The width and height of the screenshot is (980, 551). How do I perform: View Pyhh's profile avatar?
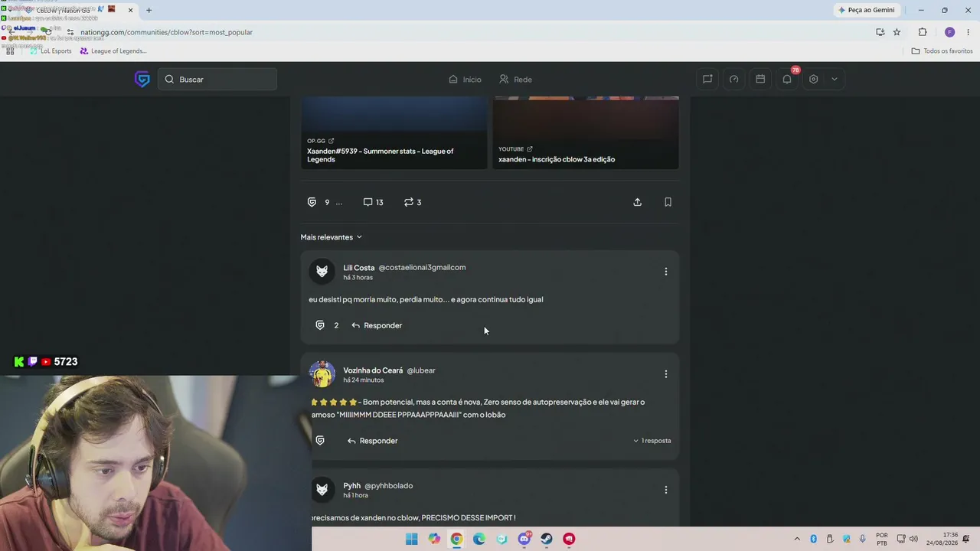(x=322, y=490)
